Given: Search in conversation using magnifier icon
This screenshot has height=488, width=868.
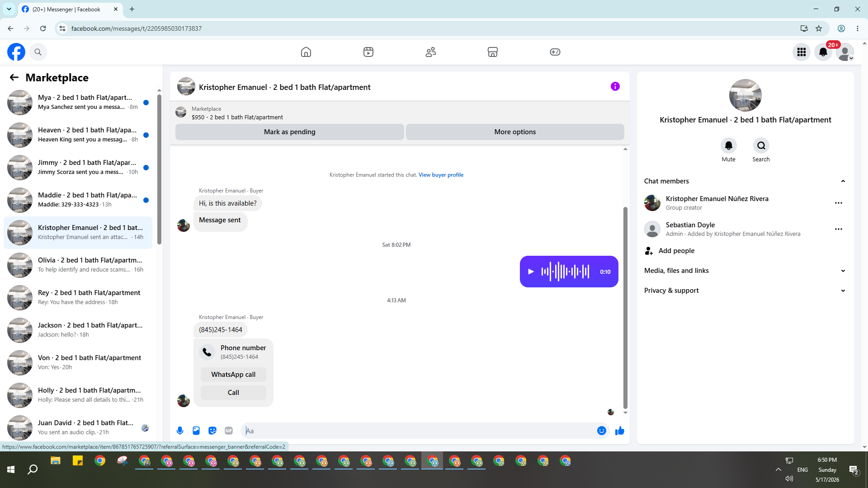Looking at the screenshot, I should click(x=761, y=145).
